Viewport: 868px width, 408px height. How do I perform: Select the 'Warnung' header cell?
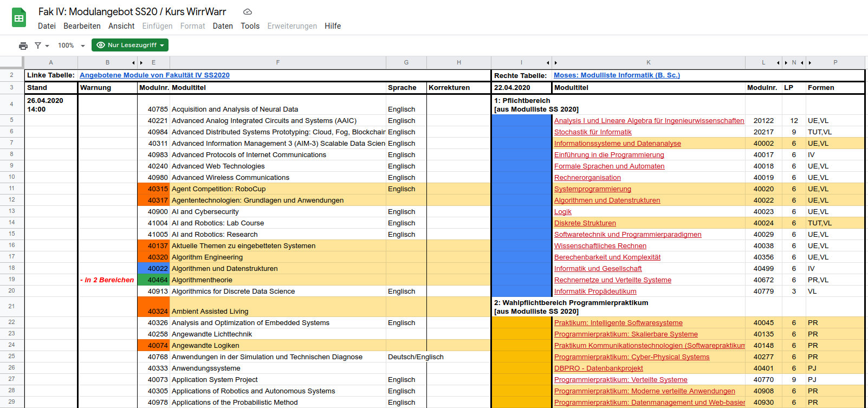pos(107,88)
